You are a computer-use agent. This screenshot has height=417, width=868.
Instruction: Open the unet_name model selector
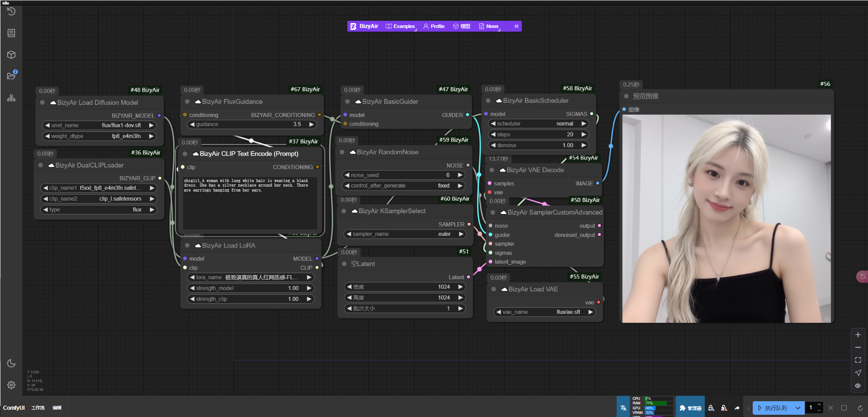coord(99,125)
